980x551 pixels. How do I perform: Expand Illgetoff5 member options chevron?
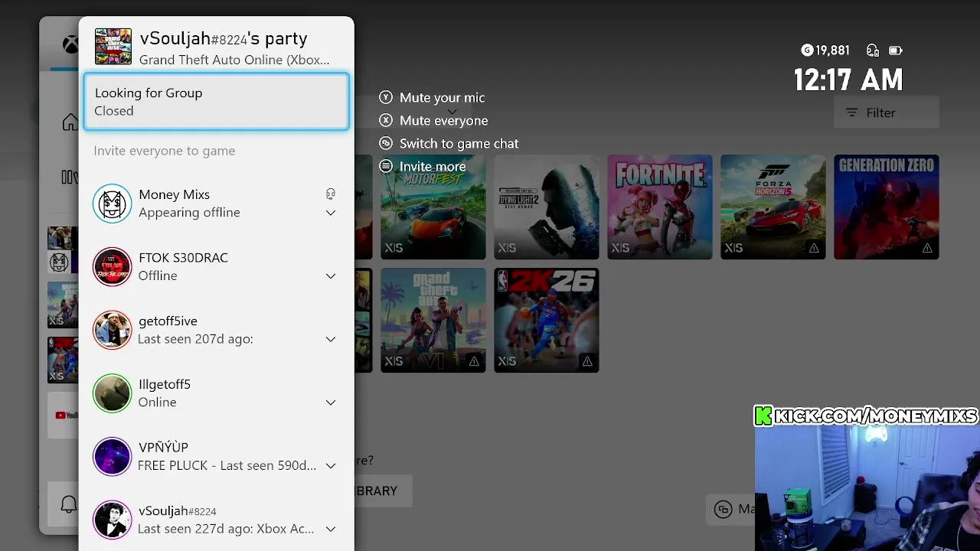point(331,403)
